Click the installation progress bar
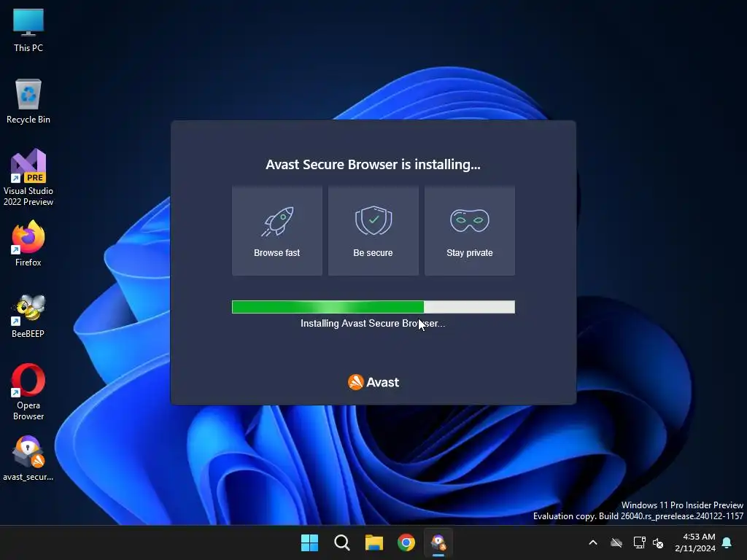 tap(373, 307)
